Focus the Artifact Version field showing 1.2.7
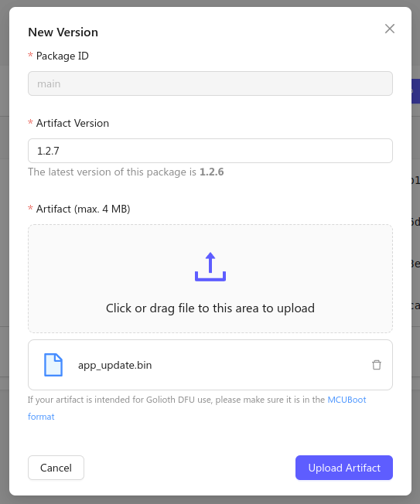This screenshot has height=504, width=420. coord(210,151)
